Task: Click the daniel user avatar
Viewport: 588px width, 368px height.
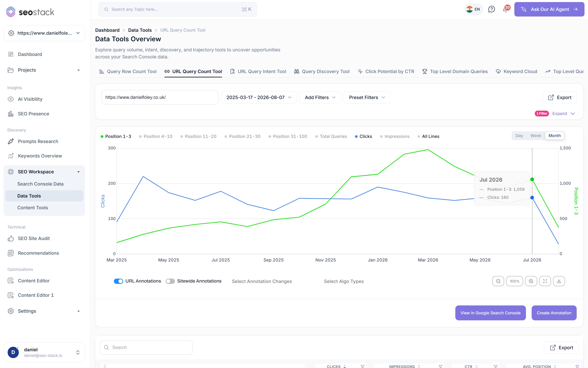Action: [x=13, y=352]
